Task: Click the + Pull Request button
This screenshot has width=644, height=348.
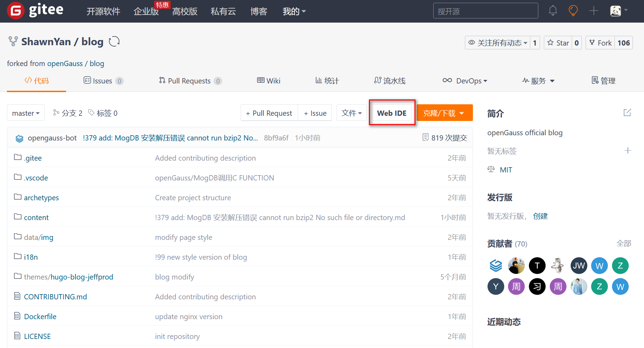Action: pos(269,113)
